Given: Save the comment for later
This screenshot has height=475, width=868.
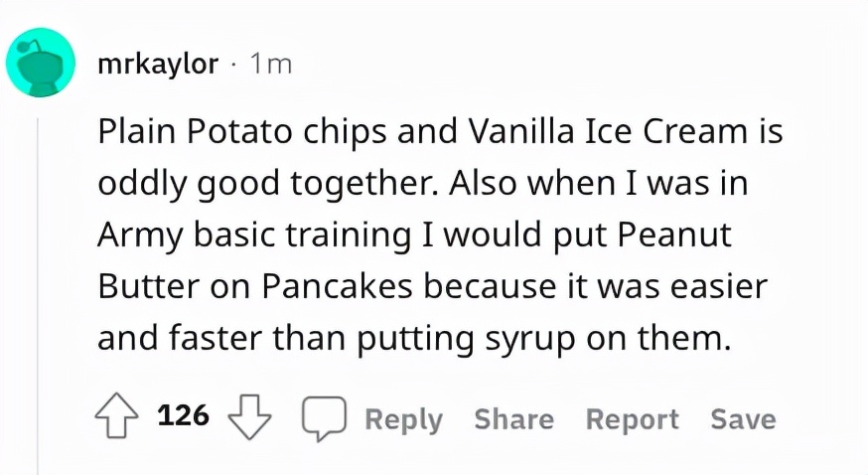Looking at the screenshot, I should (743, 419).
